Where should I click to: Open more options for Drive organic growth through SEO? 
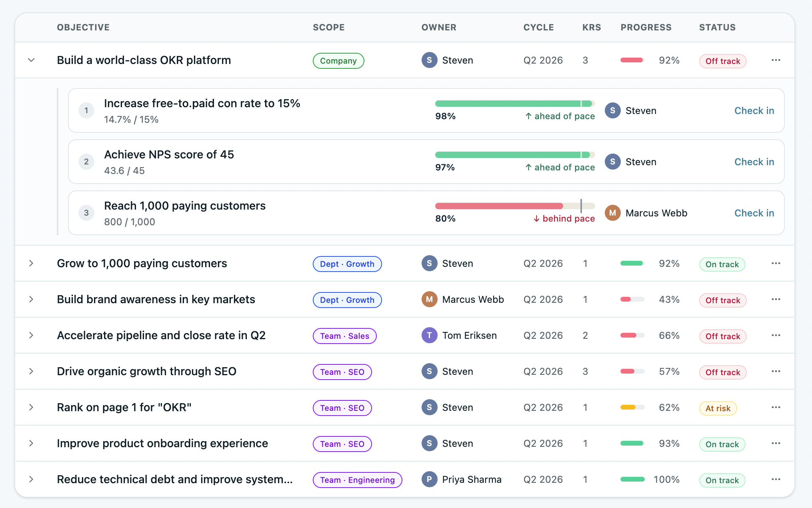(x=776, y=372)
